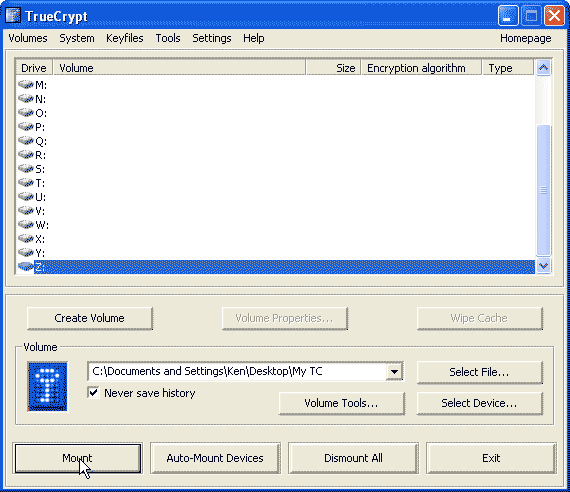Select the "Y:" drive letter text
This screenshot has height=492, width=570.
pos(40,253)
